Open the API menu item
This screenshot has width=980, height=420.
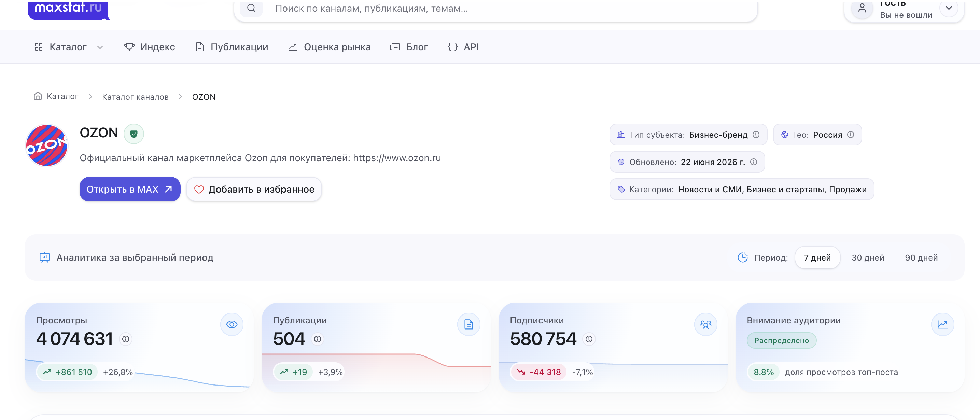(463, 47)
